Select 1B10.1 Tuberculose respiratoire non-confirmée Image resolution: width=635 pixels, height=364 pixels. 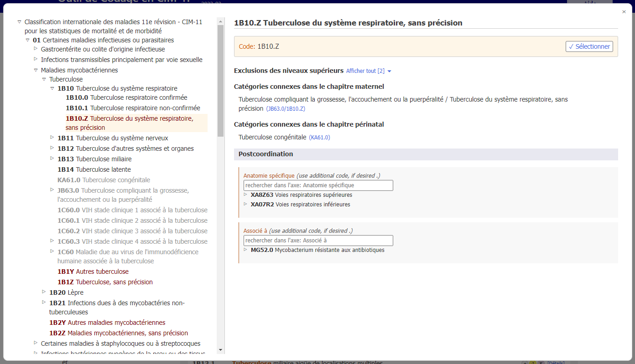coord(133,108)
